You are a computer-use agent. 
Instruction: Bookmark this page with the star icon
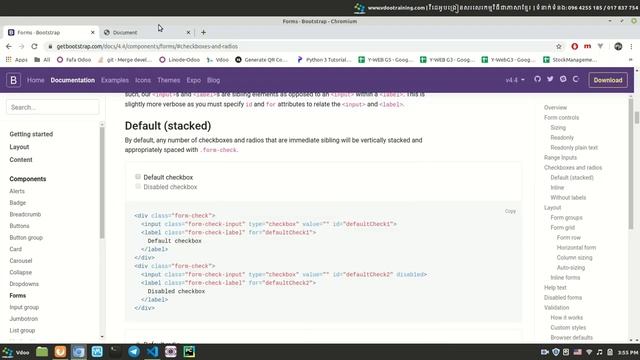(559, 47)
